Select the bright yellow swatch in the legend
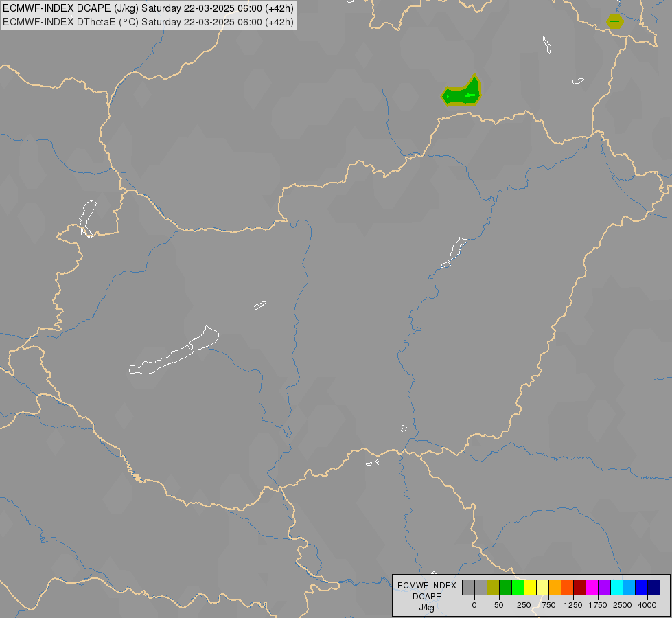This screenshot has width=672, height=618. coord(531,587)
